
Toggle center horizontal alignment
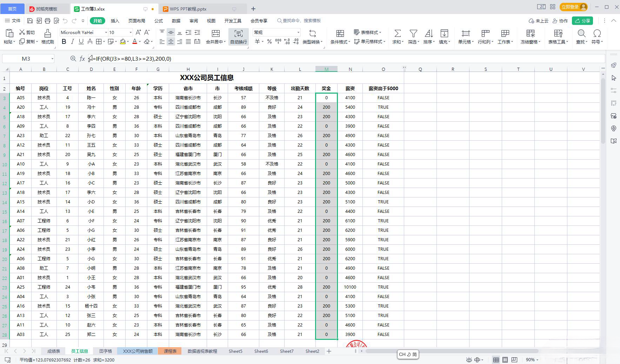171,42
